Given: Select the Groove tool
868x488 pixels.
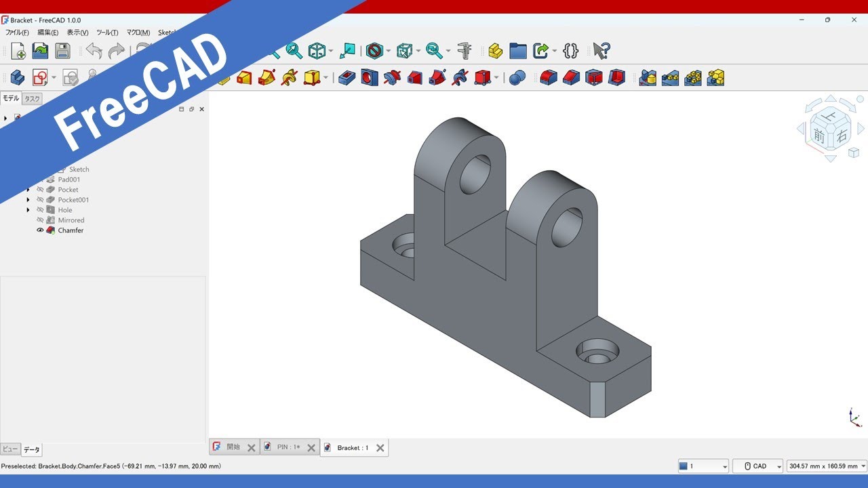Looking at the screenshot, I should [392, 77].
